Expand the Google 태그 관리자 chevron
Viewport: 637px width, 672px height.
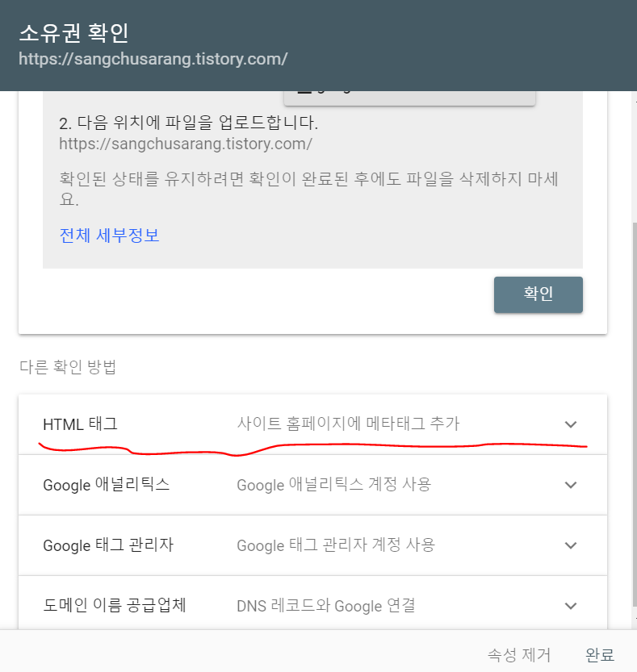(571, 545)
